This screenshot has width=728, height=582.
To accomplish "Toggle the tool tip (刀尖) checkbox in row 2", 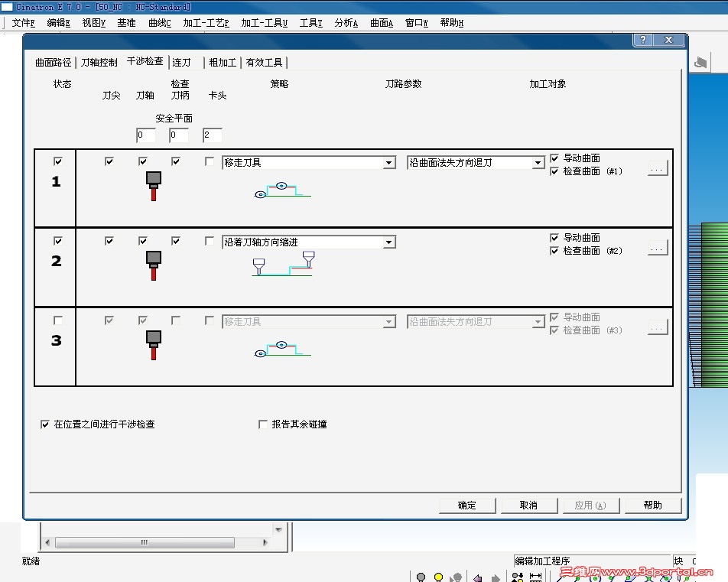I will point(109,241).
